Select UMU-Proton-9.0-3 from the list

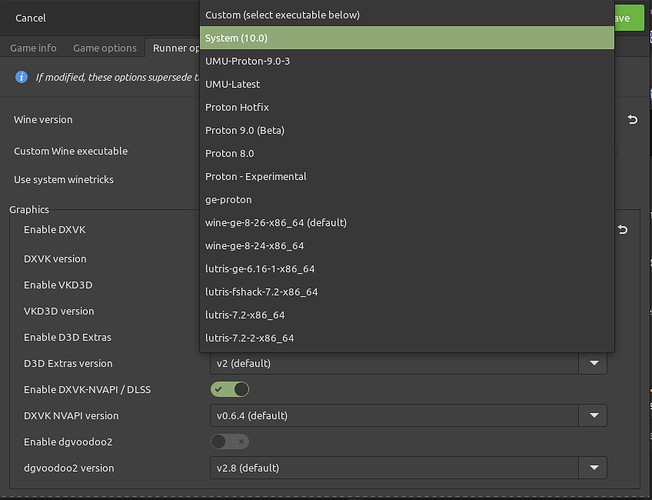tap(407, 61)
